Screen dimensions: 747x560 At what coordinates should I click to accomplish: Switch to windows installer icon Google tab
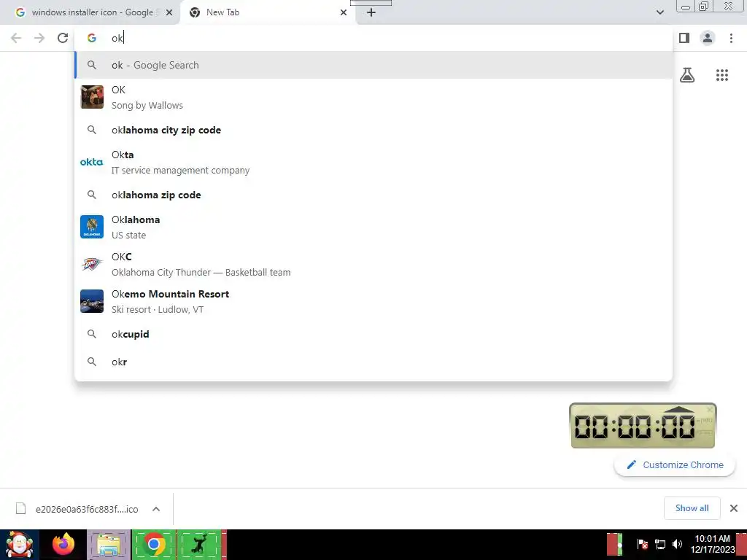[x=89, y=12]
